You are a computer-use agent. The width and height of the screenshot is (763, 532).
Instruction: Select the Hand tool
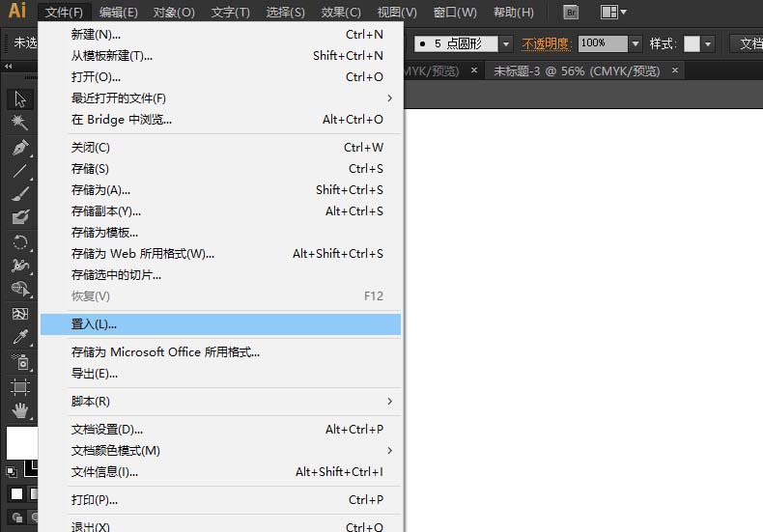tap(19, 410)
